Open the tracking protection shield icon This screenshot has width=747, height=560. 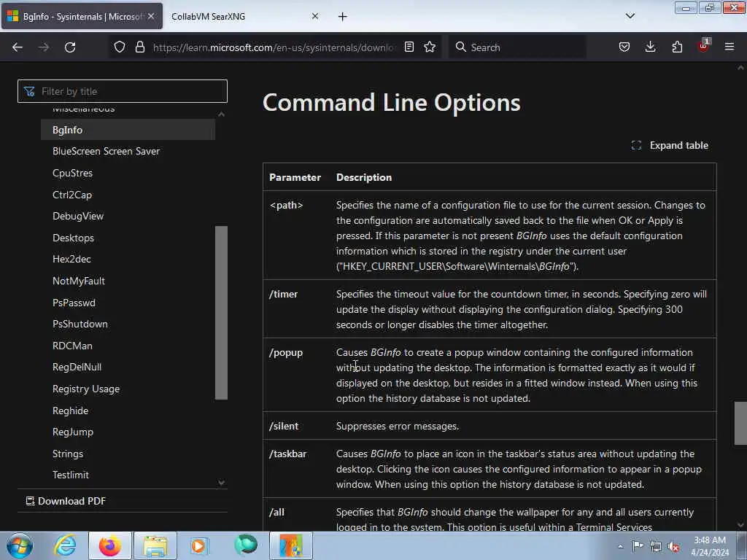tap(120, 47)
